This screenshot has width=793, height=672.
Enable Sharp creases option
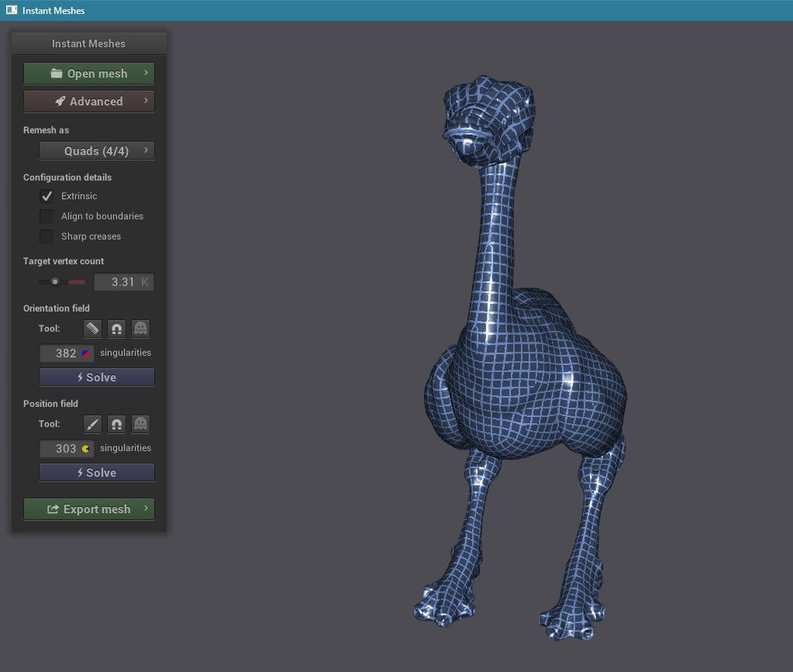[x=47, y=236]
